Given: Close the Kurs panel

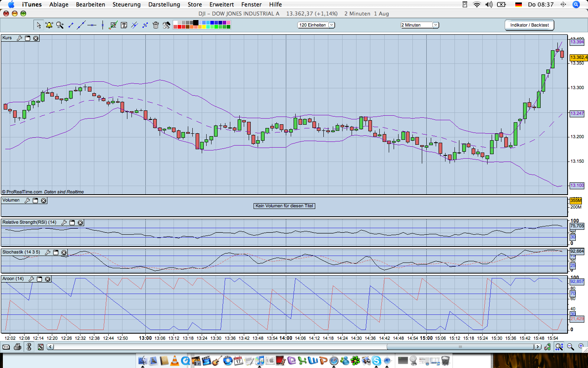Looking at the screenshot, I should [36, 38].
